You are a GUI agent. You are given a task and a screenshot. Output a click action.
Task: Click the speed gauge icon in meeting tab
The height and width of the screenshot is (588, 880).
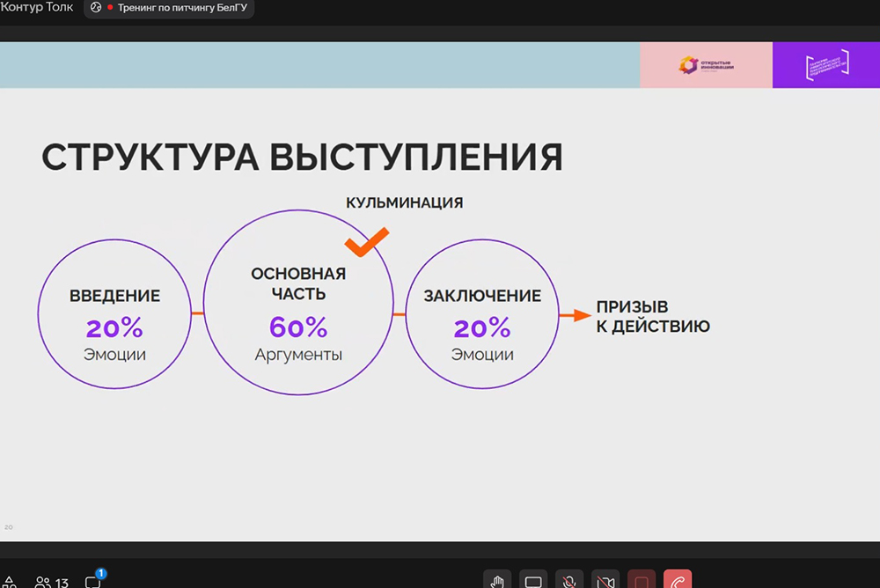pos(96,8)
